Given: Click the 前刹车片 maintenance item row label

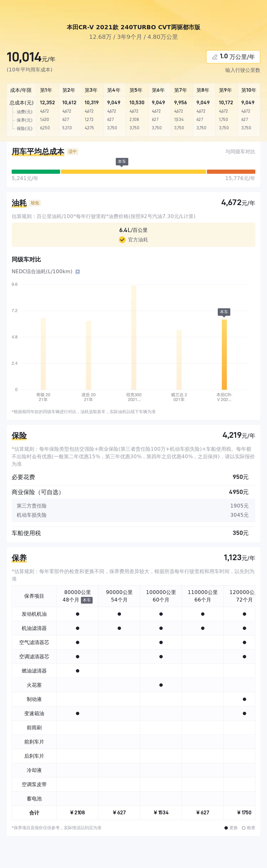Looking at the screenshot, I should click(34, 742).
